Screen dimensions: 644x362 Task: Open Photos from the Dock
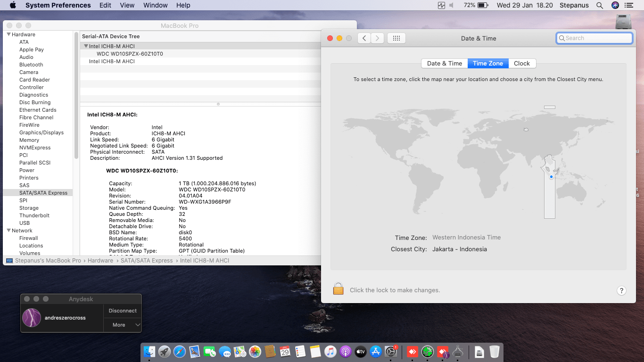coord(255,351)
